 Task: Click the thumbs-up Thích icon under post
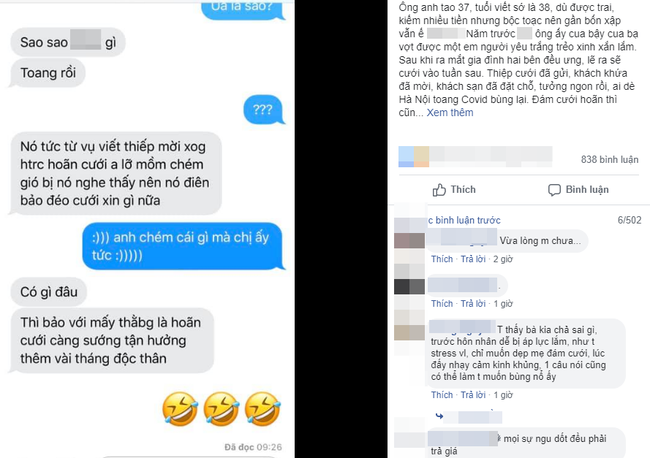click(439, 190)
